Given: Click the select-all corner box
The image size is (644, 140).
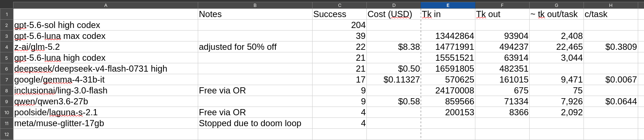Looking at the screenshot, I should (x=7, y=5).
